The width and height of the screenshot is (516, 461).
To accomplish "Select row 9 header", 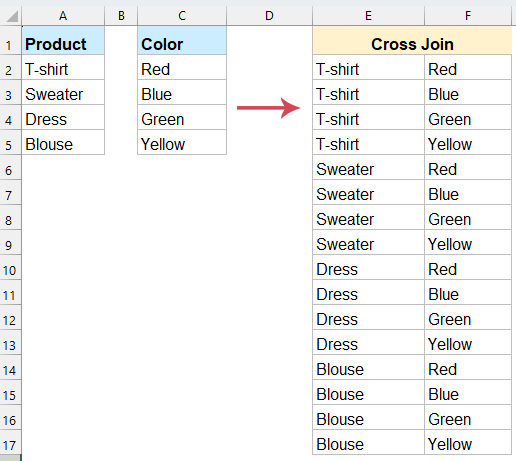I will [10, 242].
